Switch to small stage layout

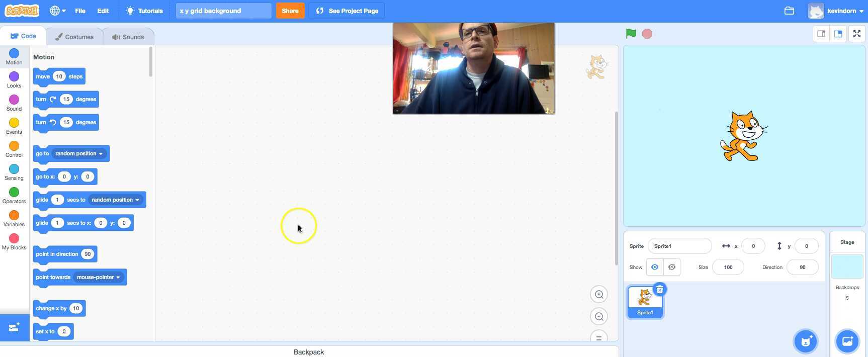pyautogui.click(x=821, y=34)
